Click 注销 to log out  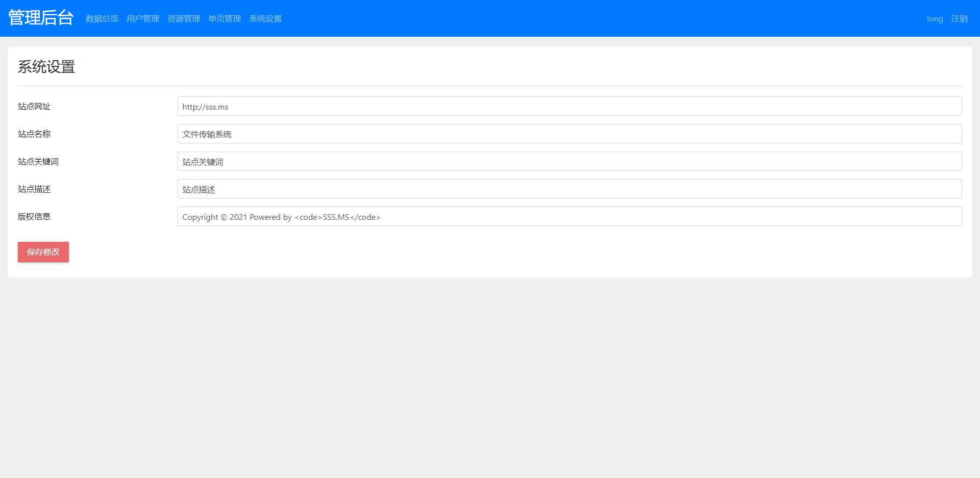[959, 19]
